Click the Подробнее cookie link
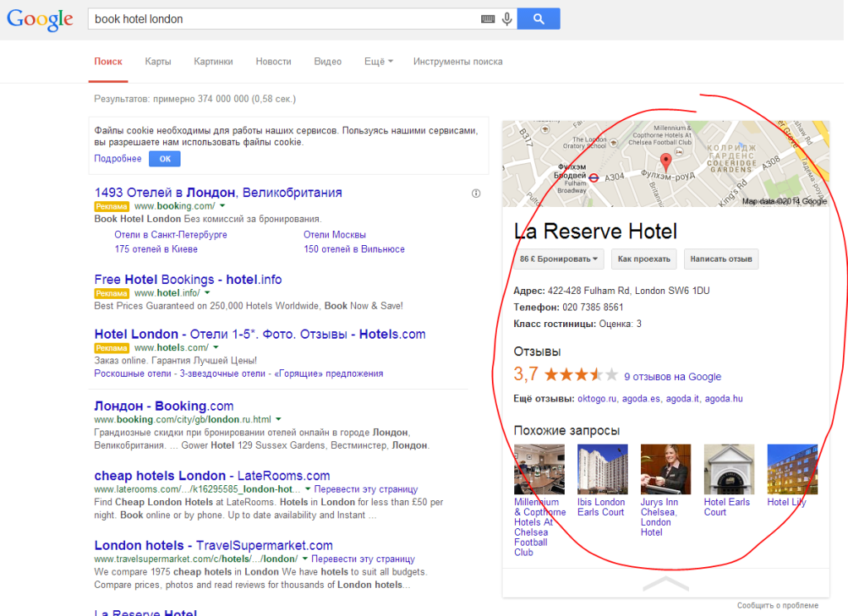Viewport: 848px width, 616px height. (118, 158)
